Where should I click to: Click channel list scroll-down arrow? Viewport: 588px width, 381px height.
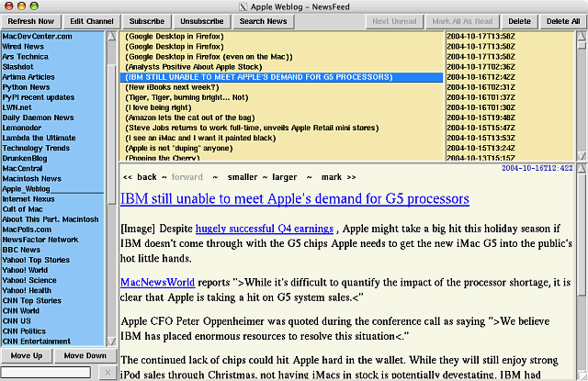[x=112, y=341]
